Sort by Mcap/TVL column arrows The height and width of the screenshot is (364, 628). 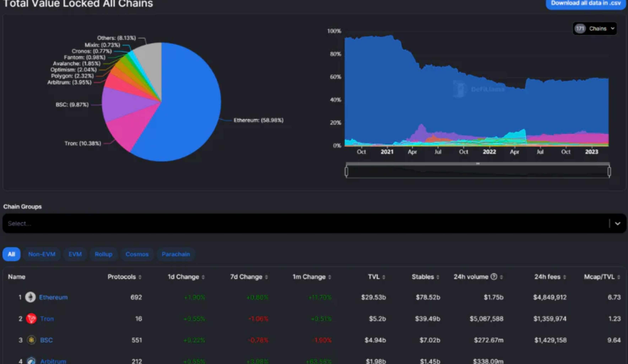point(619,277)
